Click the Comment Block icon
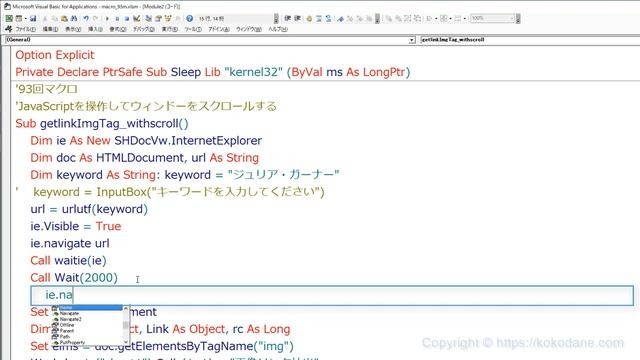This screenshot has width=640, height=360. click(318, 19)
